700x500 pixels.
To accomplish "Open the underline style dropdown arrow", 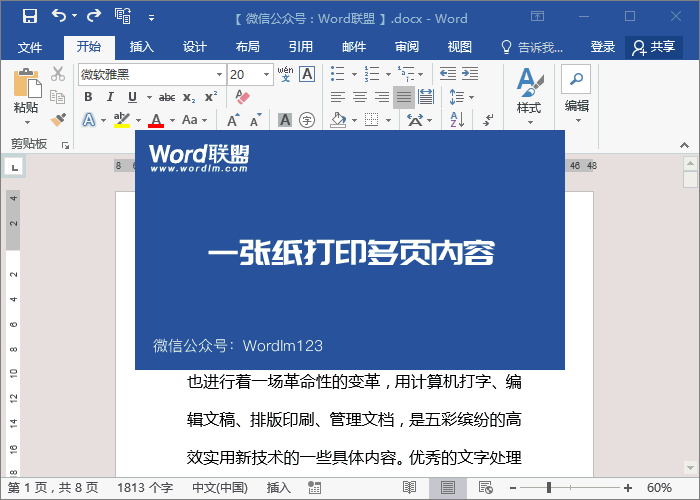I will [x=149, y=97].
